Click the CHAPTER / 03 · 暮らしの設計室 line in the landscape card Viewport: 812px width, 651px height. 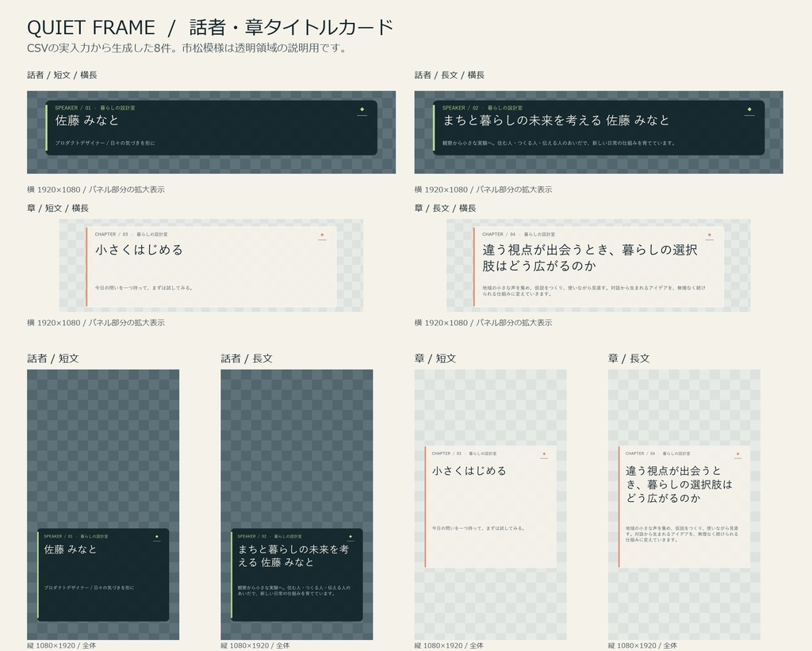tap(131, 235)
